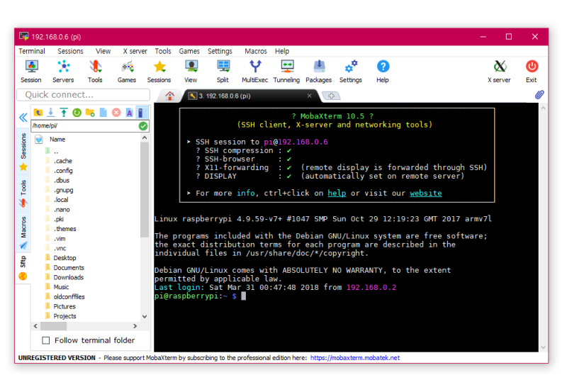Image resolution: width=567 pixels, height=392 pixels.
Task: Click the paperclip attachment icon
Action: 539,95
